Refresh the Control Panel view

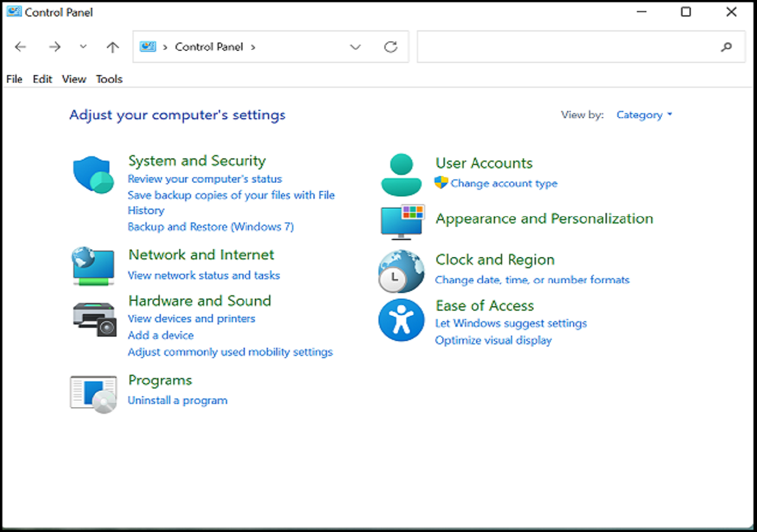click(x=390, y=47)
